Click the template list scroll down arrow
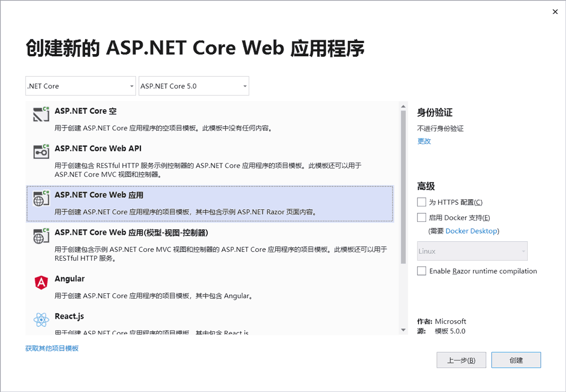The image size is (566, 392). pyautogui.click(x=403, y=330)
